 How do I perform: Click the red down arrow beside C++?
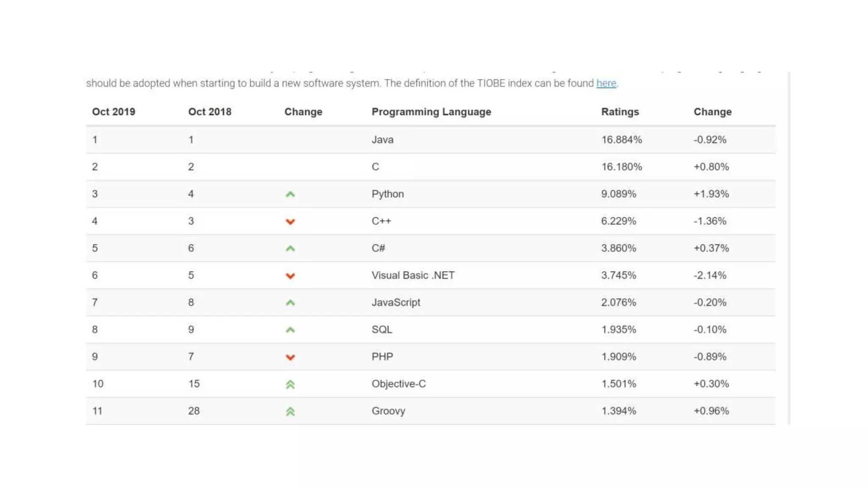click(x=290, y=222)
